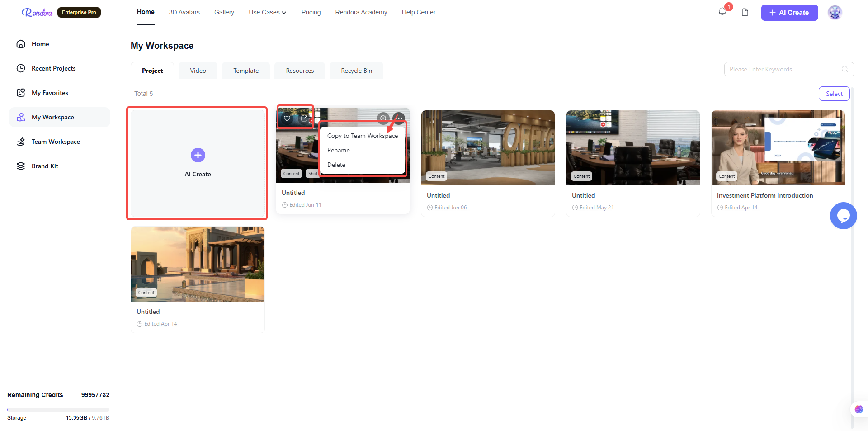The image size is (868, 431).
Task: Click the three-dots more icon on Jun 11 project
Action: 399,118
